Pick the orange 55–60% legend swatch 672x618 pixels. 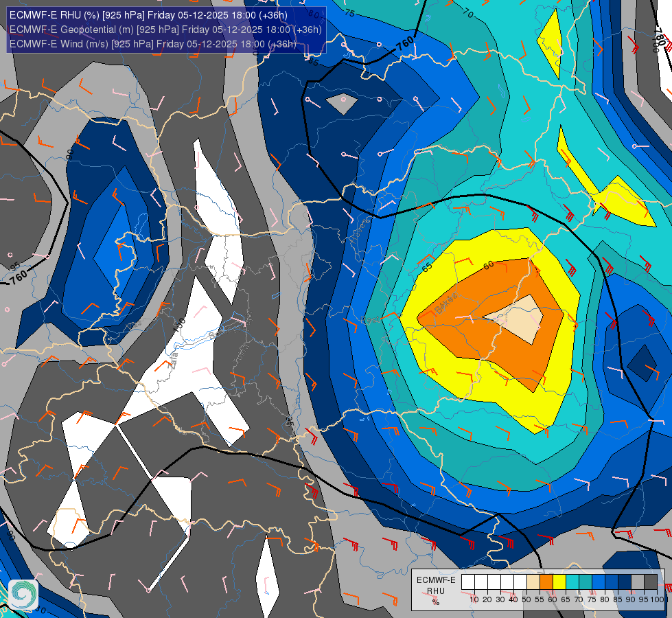click(x=546, y=582)
